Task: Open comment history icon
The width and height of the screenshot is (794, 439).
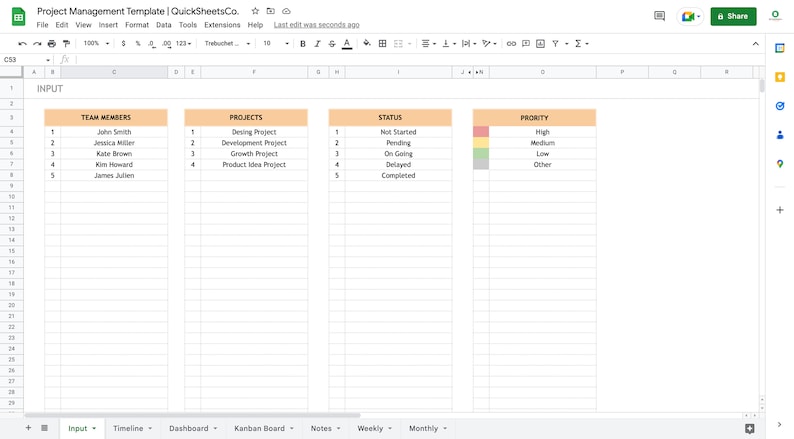Action: point(659,16)
